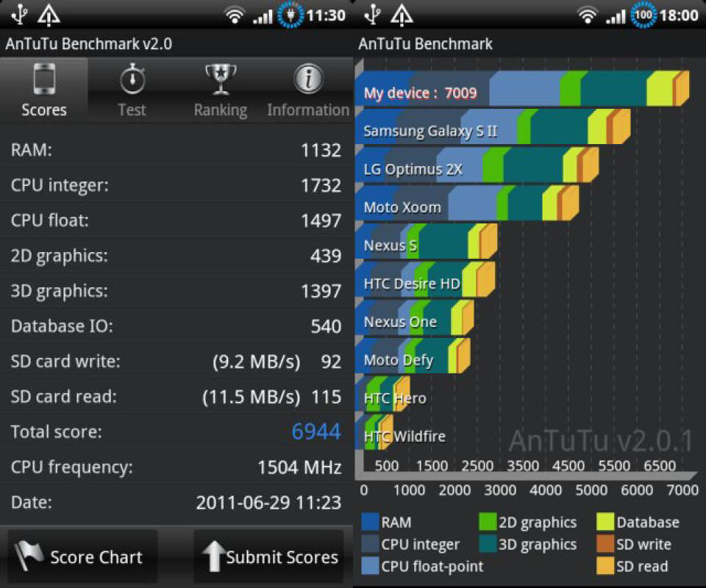Tap the 'SD read' legend label
The width and height of the screenshot is (706, 588).
pos(642,567)
